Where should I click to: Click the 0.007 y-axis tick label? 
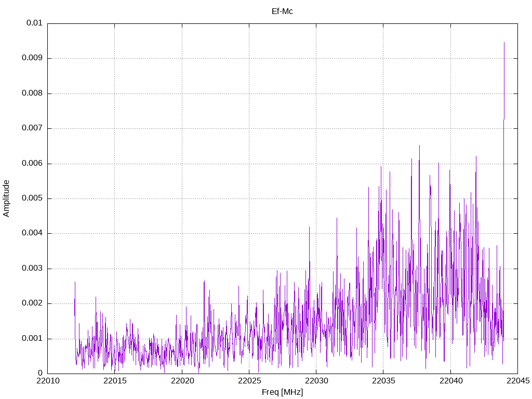(x=32, y=128)
